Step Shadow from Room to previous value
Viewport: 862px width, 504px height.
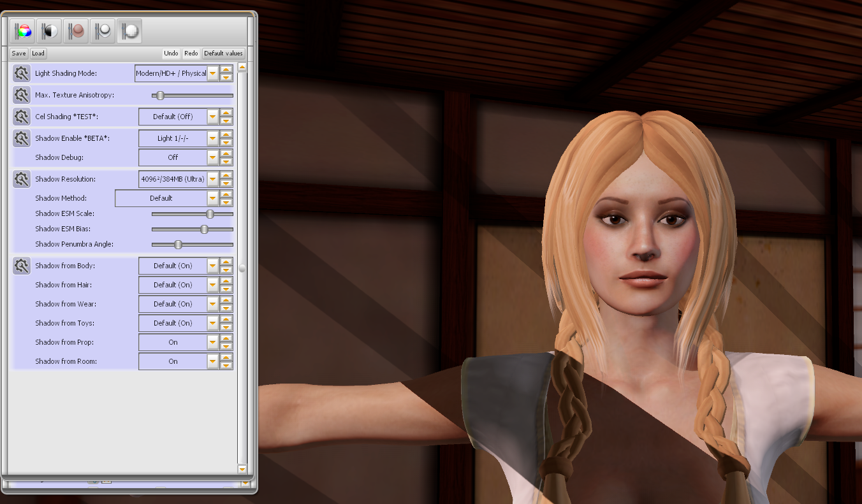point(226,357)
